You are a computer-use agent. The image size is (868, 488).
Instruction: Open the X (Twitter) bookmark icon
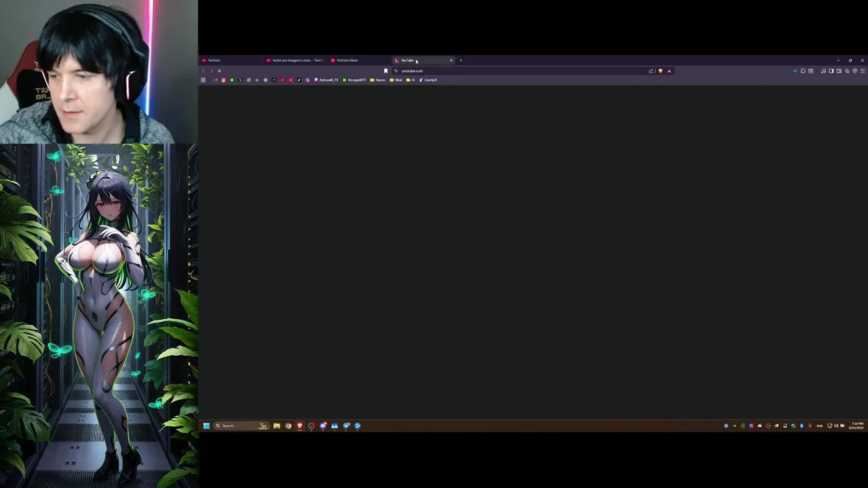(x=240, y=80)
